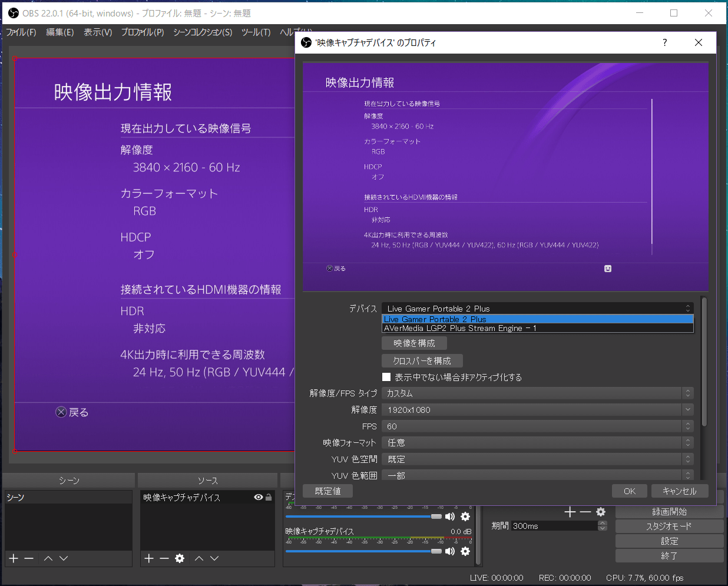Open the シーンコレクション(S) menu

point(203,32)
